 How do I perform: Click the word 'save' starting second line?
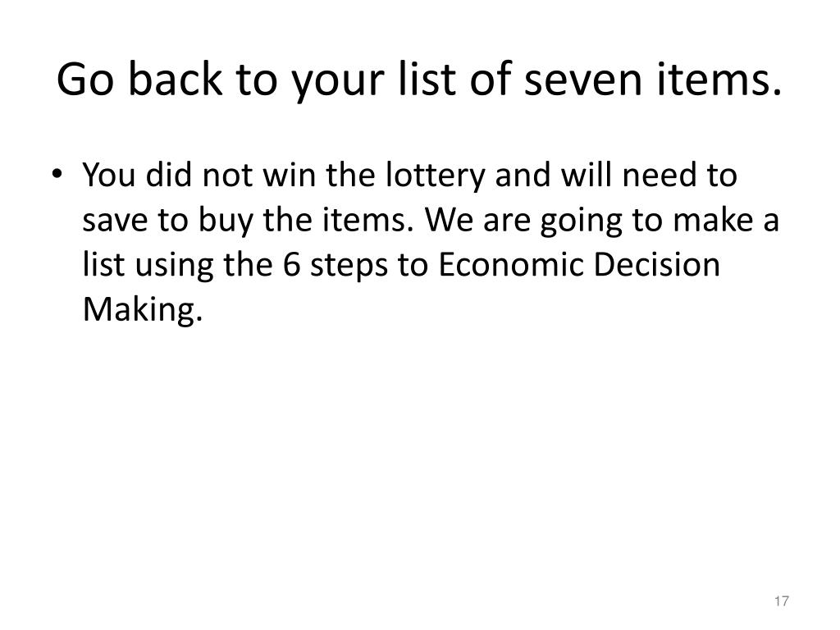tap(115, 221)
